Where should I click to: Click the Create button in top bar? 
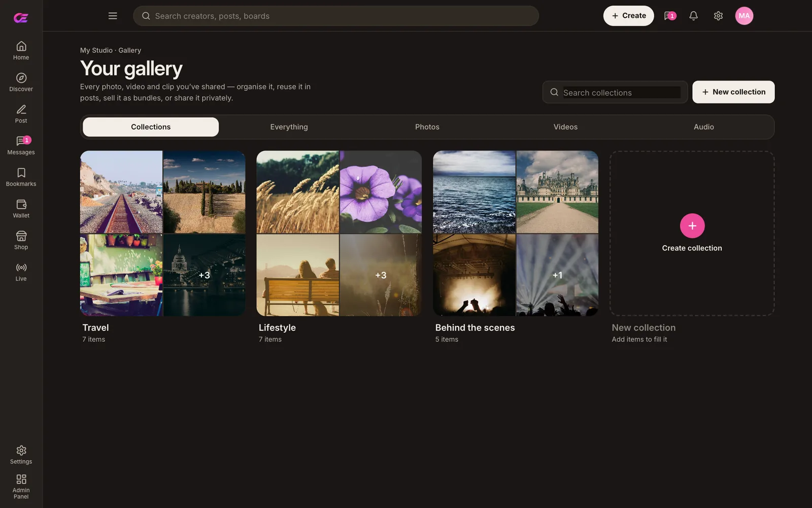[628, 16]
